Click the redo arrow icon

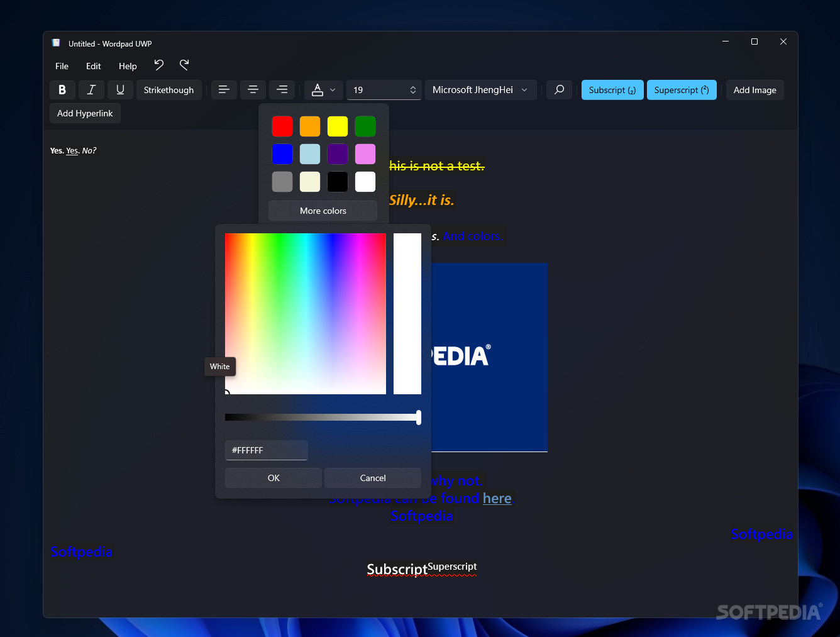184,65
